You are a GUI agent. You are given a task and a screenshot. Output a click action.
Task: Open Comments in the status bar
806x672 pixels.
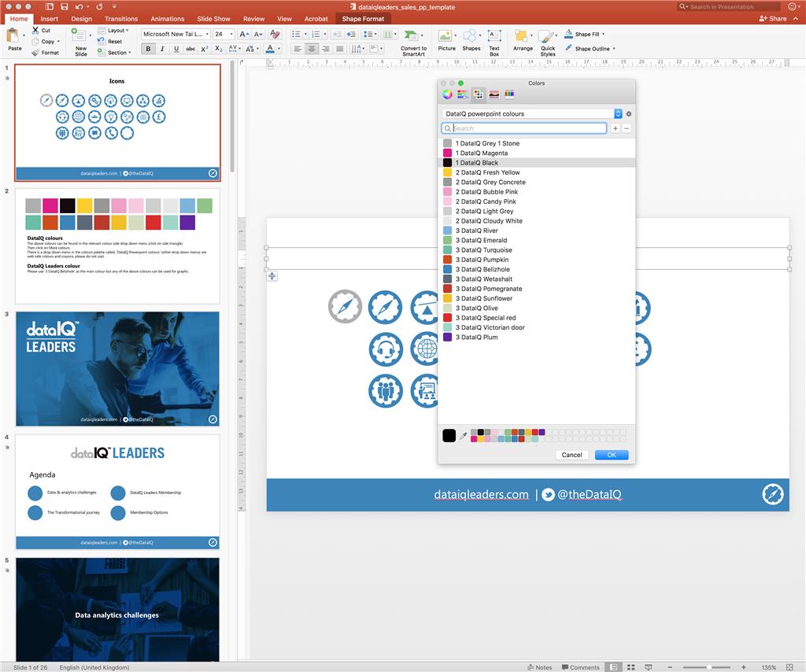[580, 667]
